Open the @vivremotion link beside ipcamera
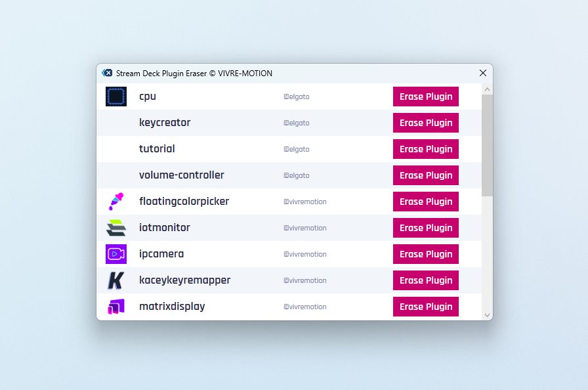588x390 pixels. click(x=305, y=254)
